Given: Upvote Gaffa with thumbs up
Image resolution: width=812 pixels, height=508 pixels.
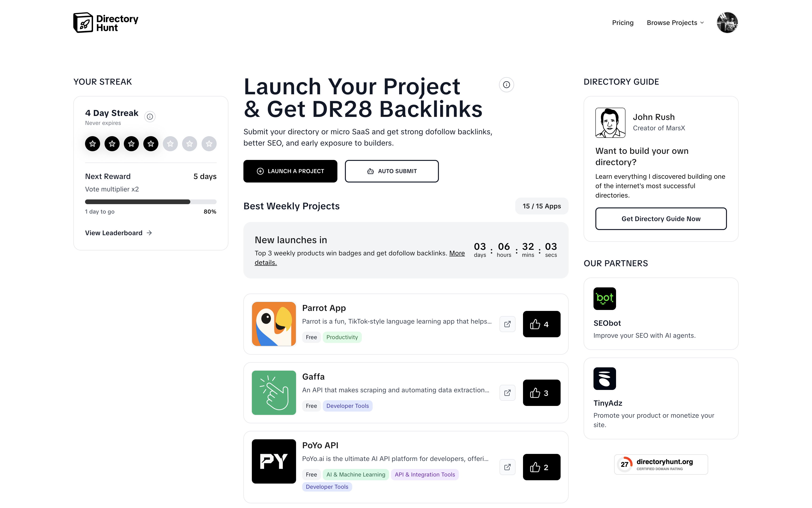Looking at the screenshot, I should [x=542, y=393].
